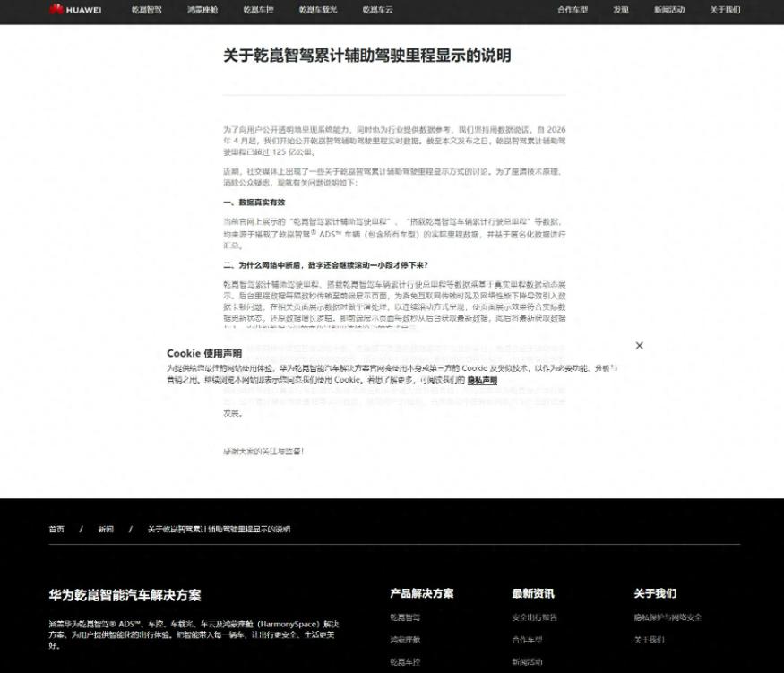Open footer link 乾崑车控
This screenshot has width=784, height=673.
click(405, 662)
